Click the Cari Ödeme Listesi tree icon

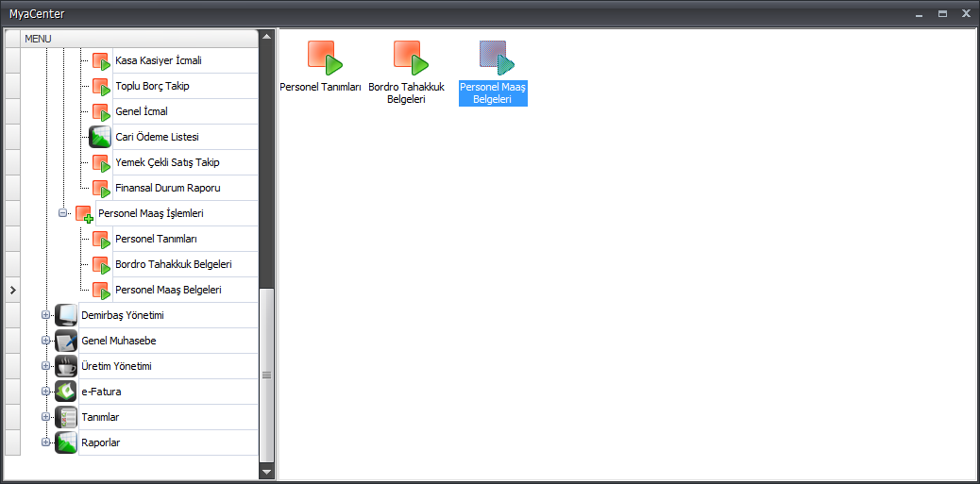(100, 137)
